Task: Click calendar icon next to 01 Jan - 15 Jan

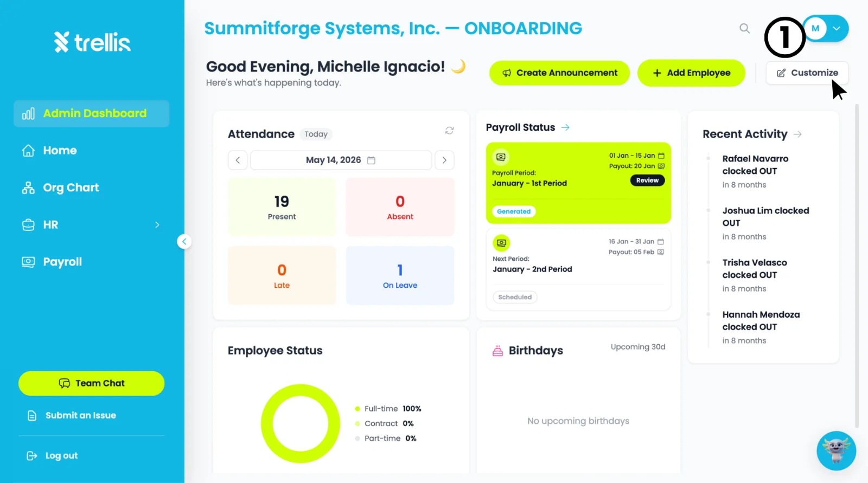Action: pos(661,156)
